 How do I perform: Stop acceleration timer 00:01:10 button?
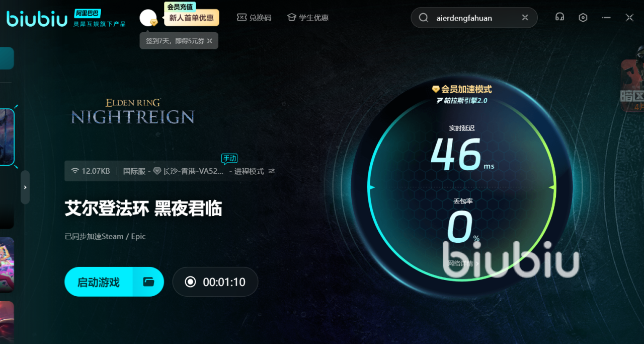click(x=215, y=282)
